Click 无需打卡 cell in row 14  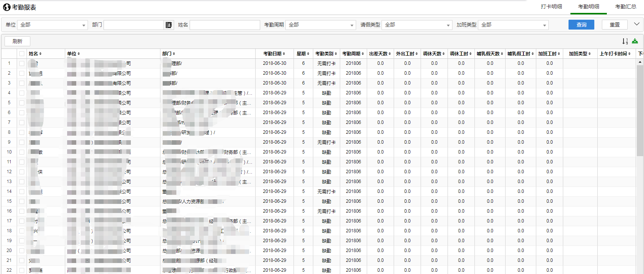[326, 191]
